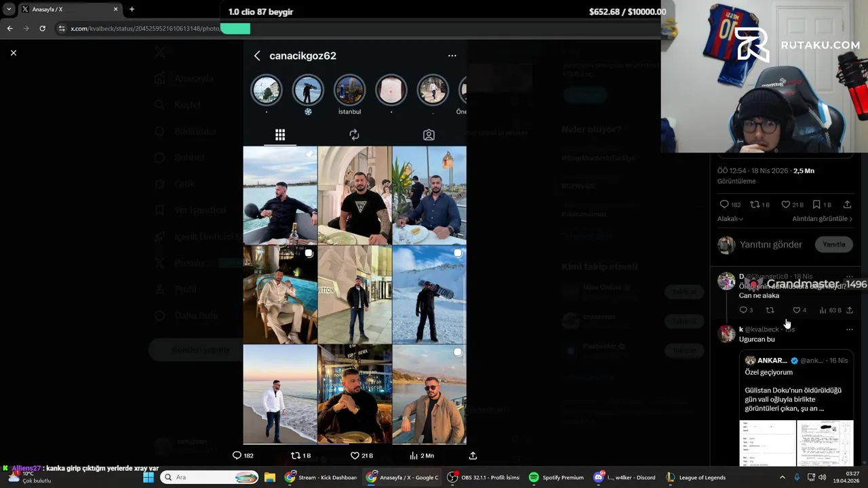Image resolution: width=868 pixels, height=488 pixels.
Task: Open the white outfit poolside photo
Action: pyautogui.click(x=280, y=294)
